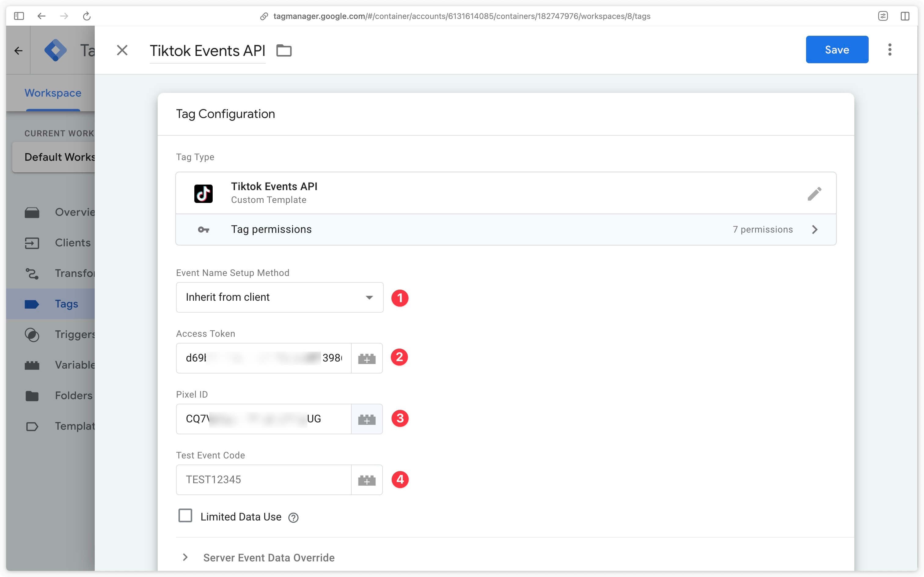Click the TikTok logo in Tag Type
Image resolution: width=924 pixels, height=577 pixels.
pos(203,193)
